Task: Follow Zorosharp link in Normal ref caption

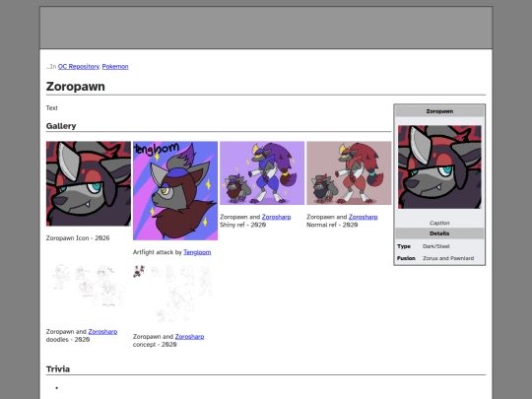Action: tap(363, 217)
